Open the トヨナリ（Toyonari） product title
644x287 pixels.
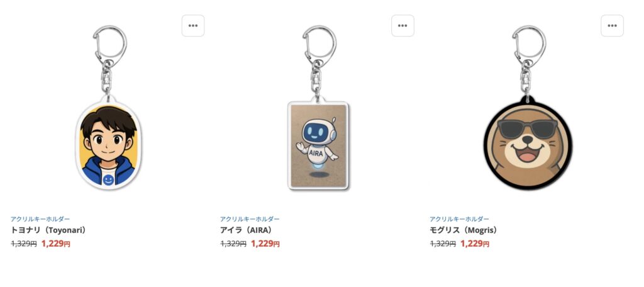[x=49, y=230]
